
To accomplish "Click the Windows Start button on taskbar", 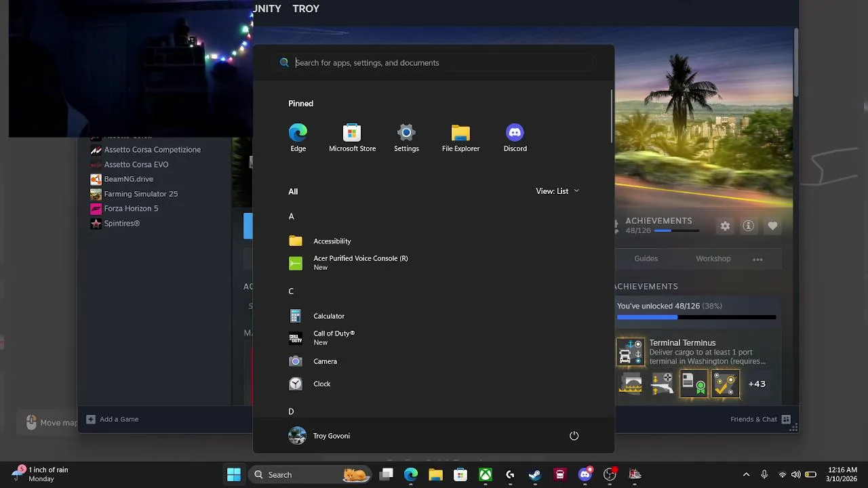I will point(234,474).
